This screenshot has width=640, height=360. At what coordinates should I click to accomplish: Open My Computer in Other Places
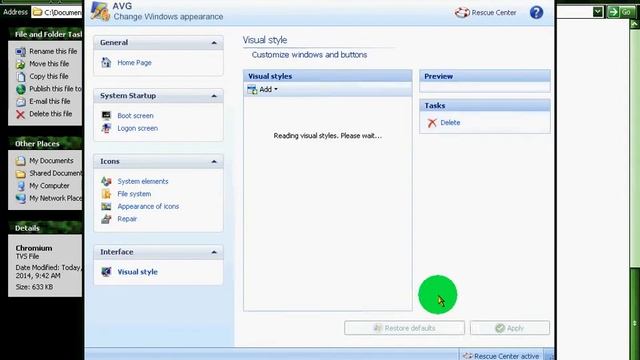click(49, 186)
